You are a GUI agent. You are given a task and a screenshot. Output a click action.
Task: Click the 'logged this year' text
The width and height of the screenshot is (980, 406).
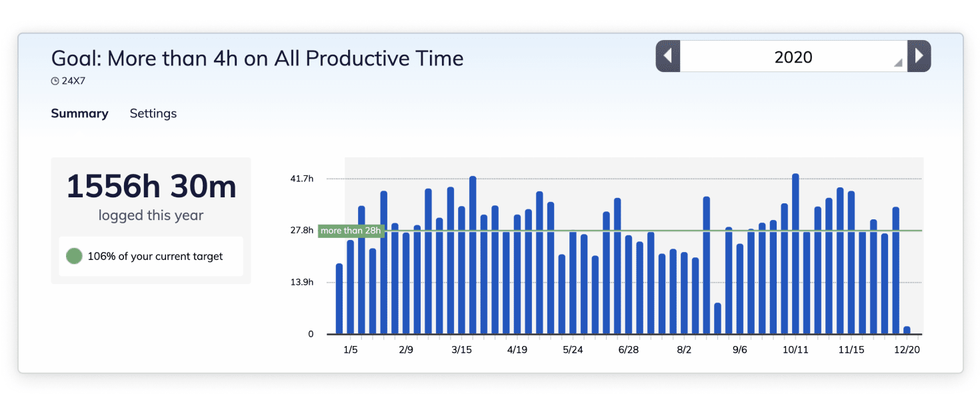click(x=149, y=215)
